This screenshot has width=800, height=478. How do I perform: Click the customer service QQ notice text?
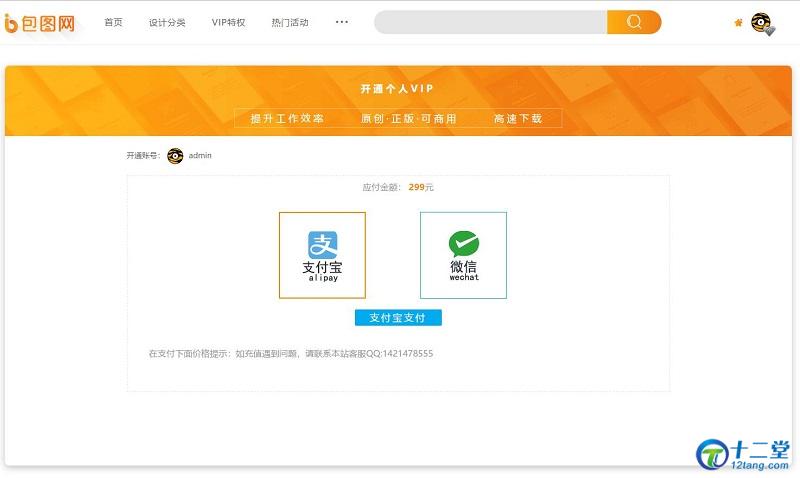(291, 354)
